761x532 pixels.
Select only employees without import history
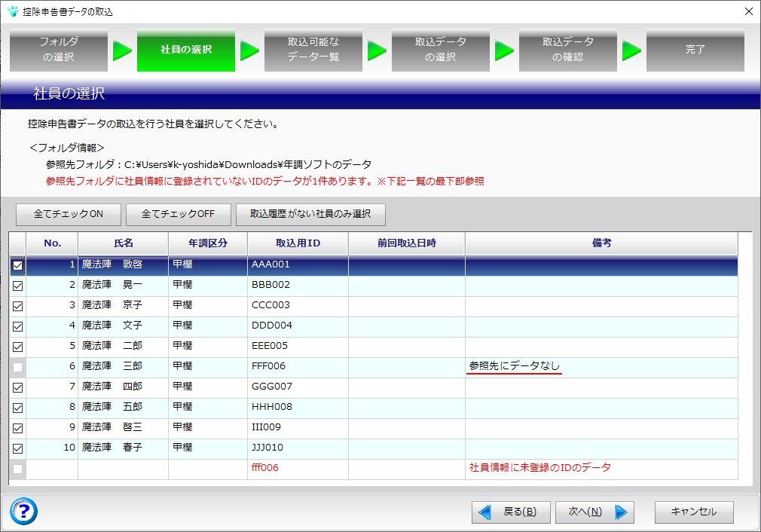pos(310,214)
